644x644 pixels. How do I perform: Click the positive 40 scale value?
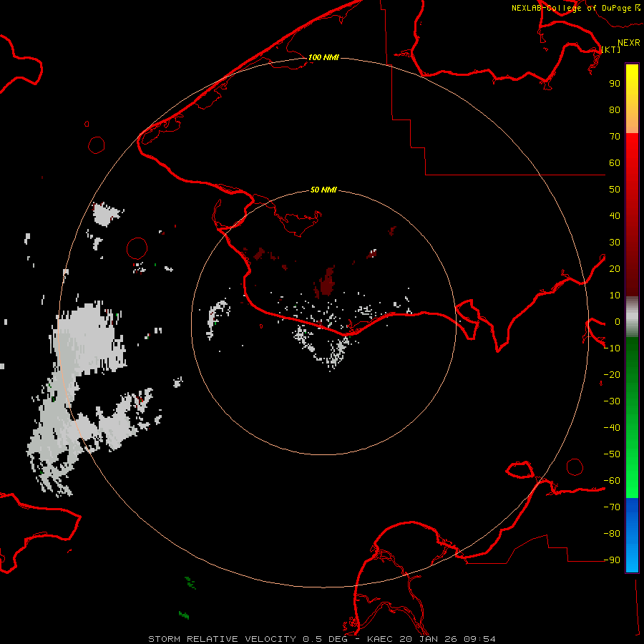615,216
